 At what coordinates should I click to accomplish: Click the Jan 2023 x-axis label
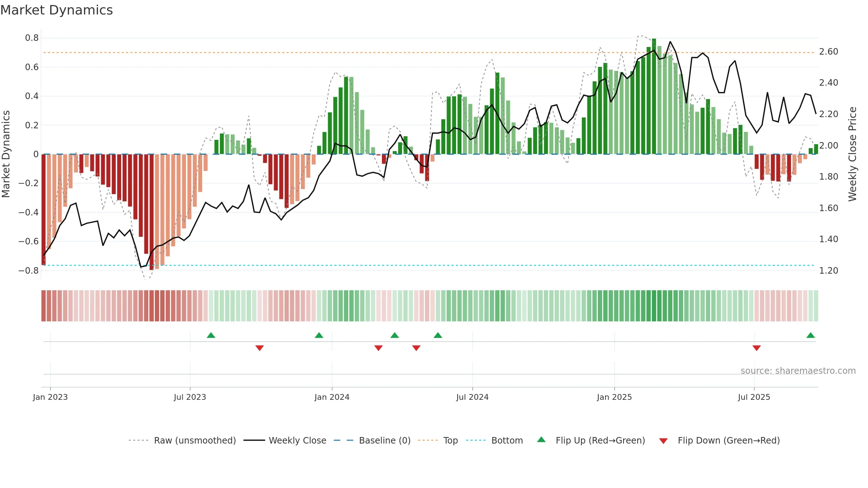pyautogui.click(x=50, y=397)
